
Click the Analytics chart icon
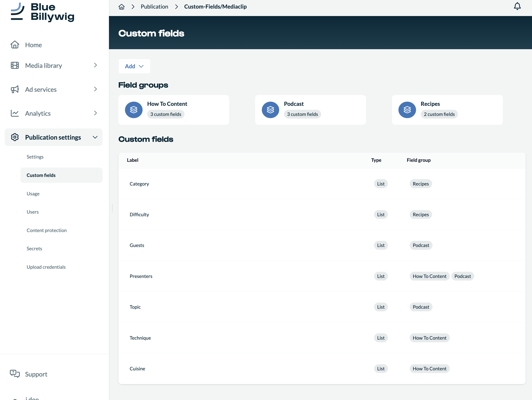[x=15, y=113]
